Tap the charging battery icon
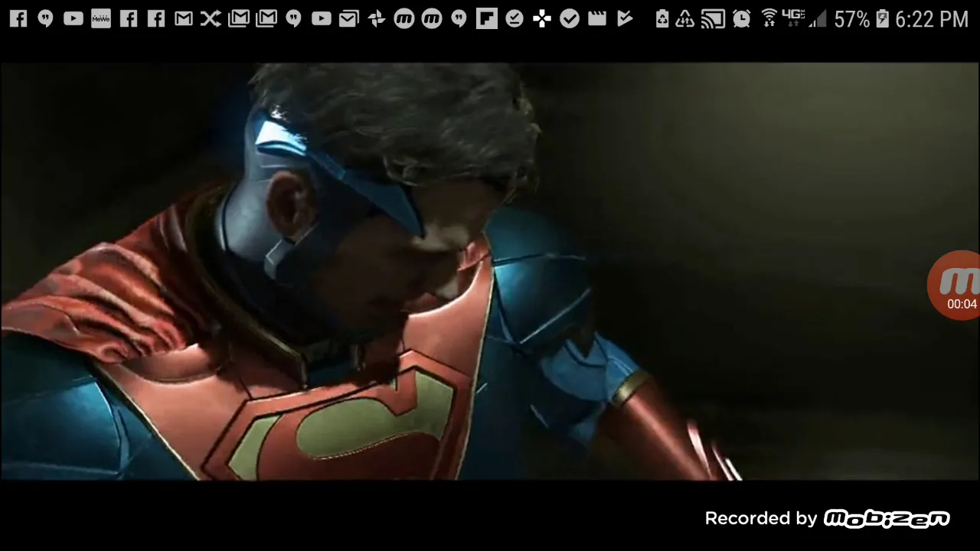Image resolution: width=980 pixels, height=551 pixels. click(x=883, y=18)
